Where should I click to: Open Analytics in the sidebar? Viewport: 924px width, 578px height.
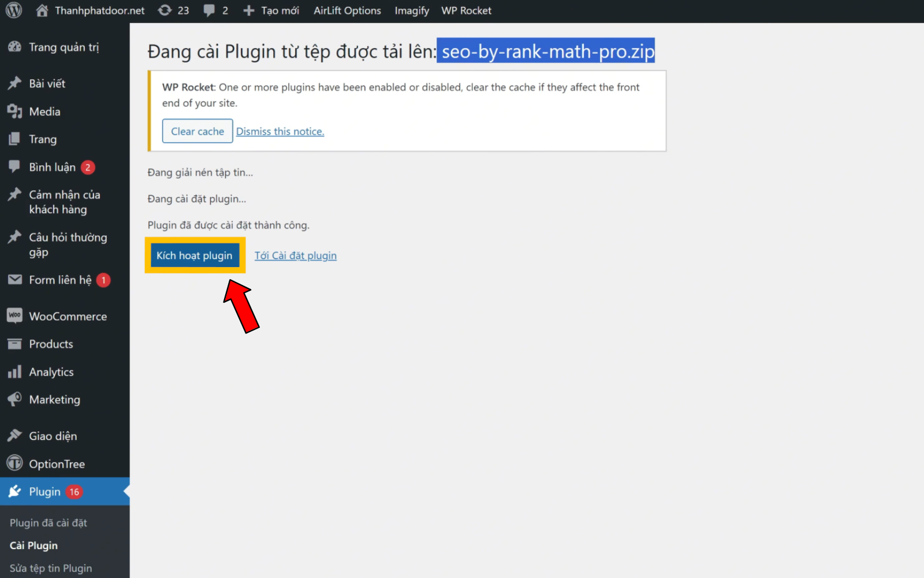(x=51, y=372)
